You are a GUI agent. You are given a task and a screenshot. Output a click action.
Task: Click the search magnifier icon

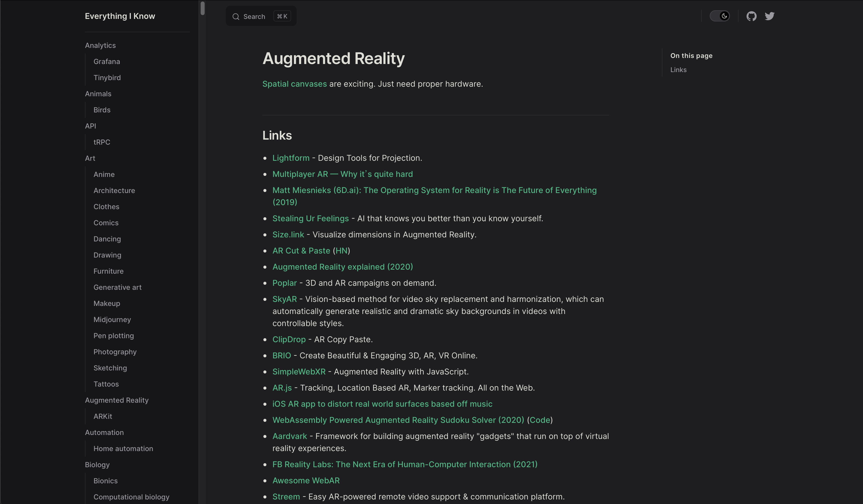pyautogui.click(x=236, y=16)
